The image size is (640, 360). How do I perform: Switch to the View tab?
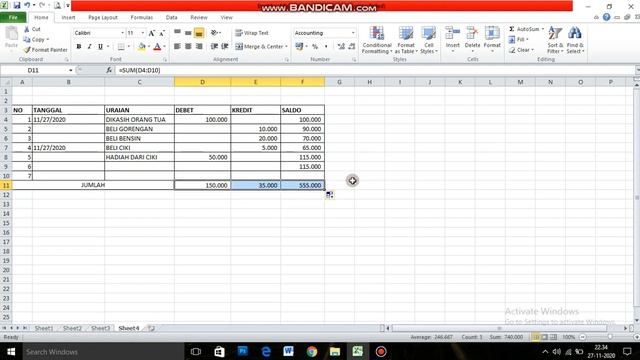(226, 18)
